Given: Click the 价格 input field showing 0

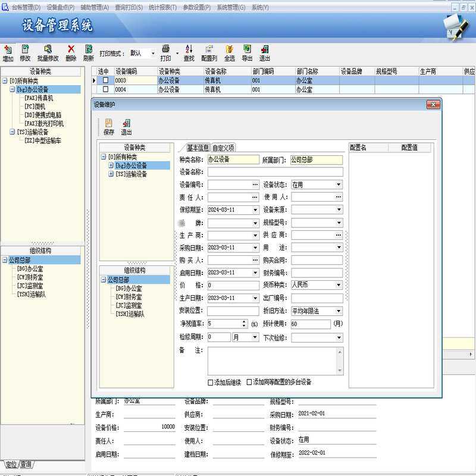Looking at the screenshot, I should pyautogui.click(x=233, y=286).
